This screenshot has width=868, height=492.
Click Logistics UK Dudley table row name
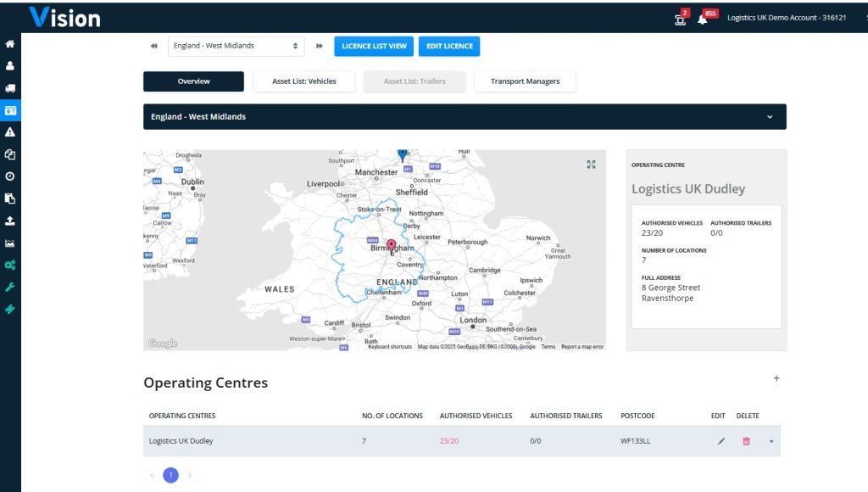tap(181, 441)
